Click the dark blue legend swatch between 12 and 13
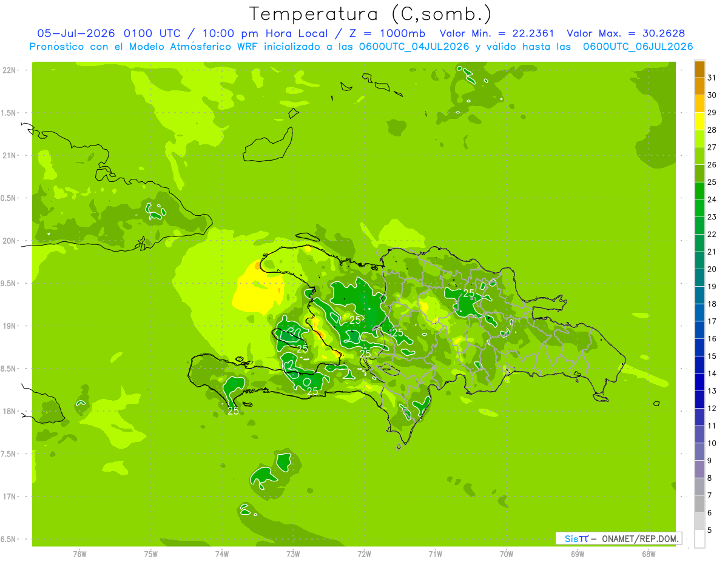The image size is (728, 562). coord(699,400)
